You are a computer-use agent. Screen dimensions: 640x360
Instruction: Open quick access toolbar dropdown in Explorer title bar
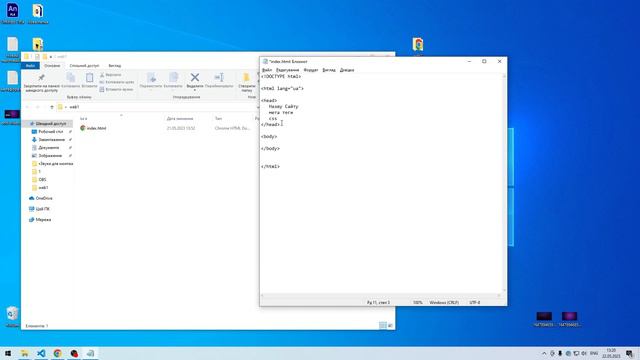point(51,57)
